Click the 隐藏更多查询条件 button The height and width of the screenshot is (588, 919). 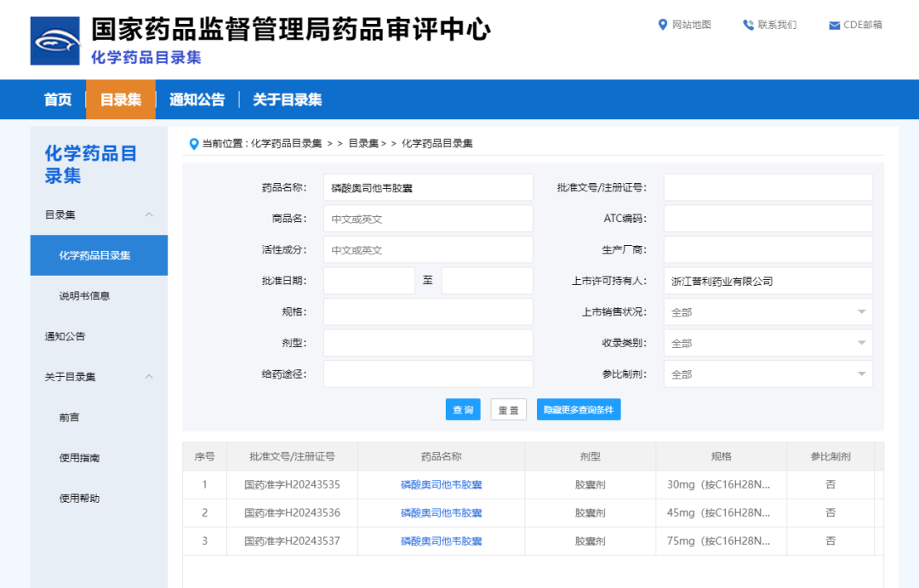coord(579,410)
